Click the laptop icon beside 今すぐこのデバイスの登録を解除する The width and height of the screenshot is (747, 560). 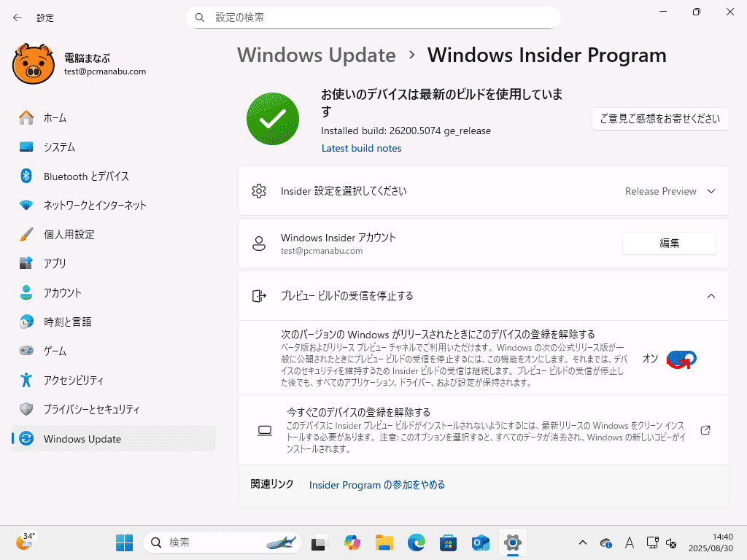(264, 430)
